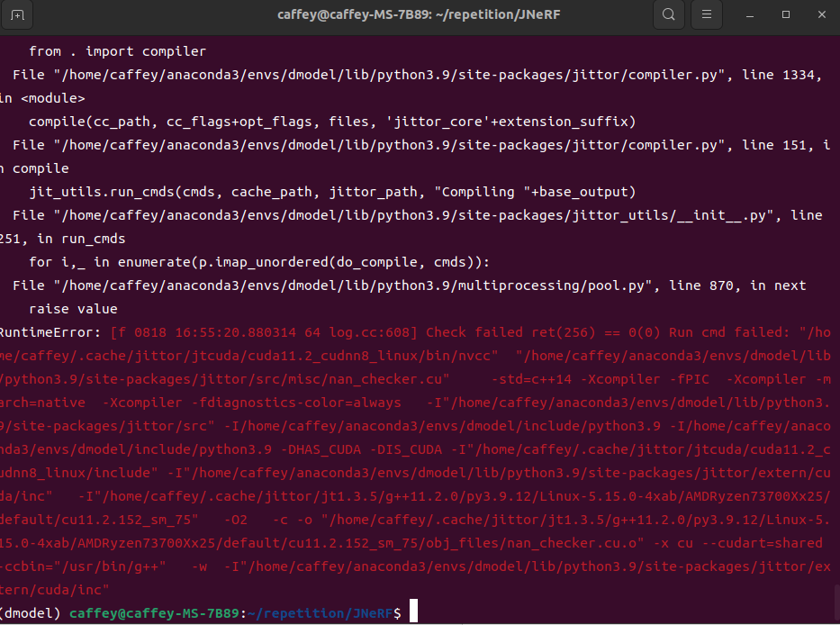This screenshot has width=840, height=625.
Task: Click the 'jit_utils.run_cmds' line
Action: 332,192
